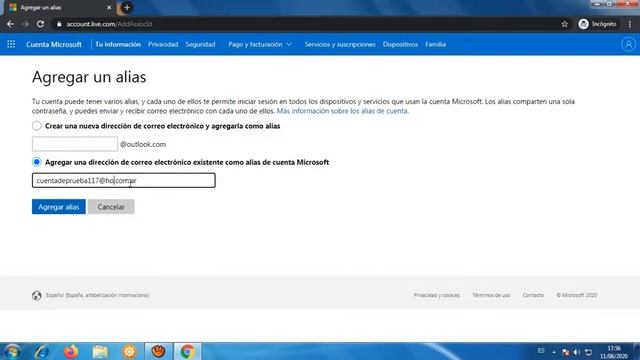Open a new browser tab with plus button
Screen dimensions: 640x360
click(x=127, y=7)
